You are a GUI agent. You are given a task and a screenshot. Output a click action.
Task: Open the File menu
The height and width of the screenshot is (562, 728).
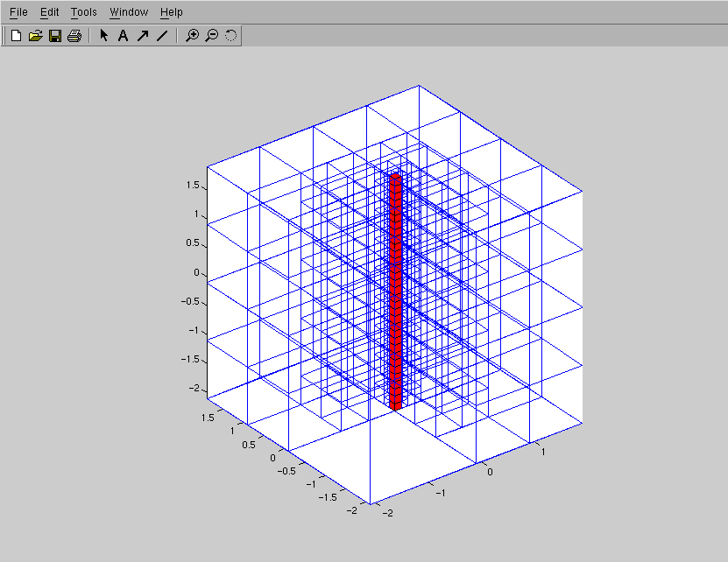[18, 12]
